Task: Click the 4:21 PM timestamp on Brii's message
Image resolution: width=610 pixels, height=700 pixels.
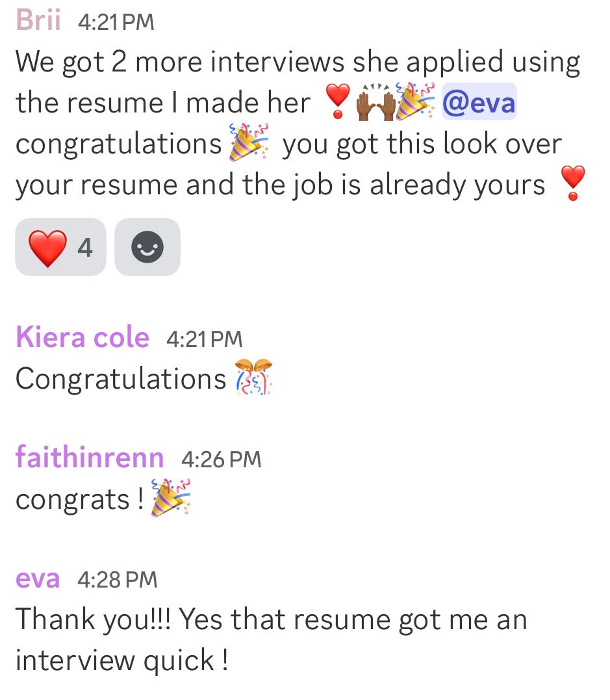Action: (x=116, y=22)
